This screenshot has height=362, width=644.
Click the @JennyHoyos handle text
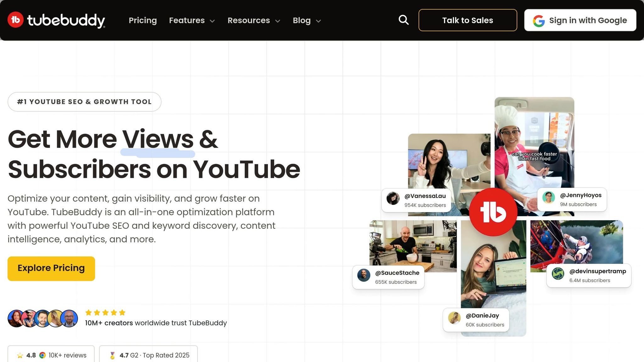[580, 195]
